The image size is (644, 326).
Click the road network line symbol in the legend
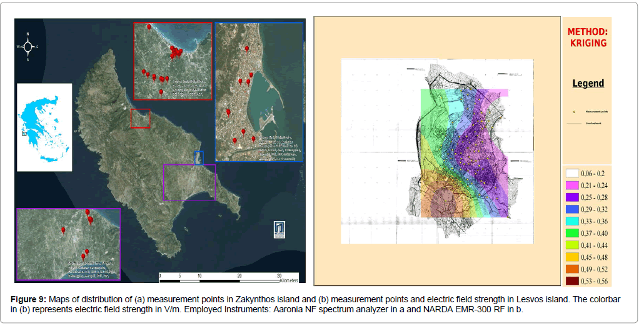[574, 124]
